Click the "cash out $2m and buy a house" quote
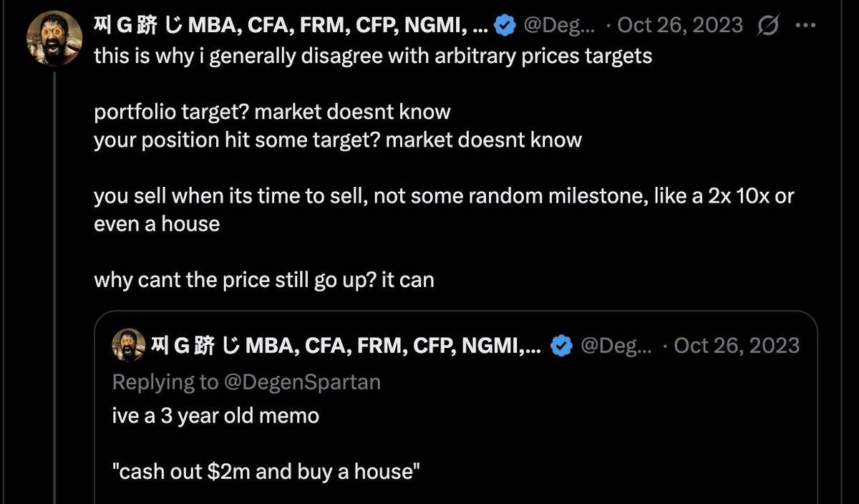 pos(266,471)
